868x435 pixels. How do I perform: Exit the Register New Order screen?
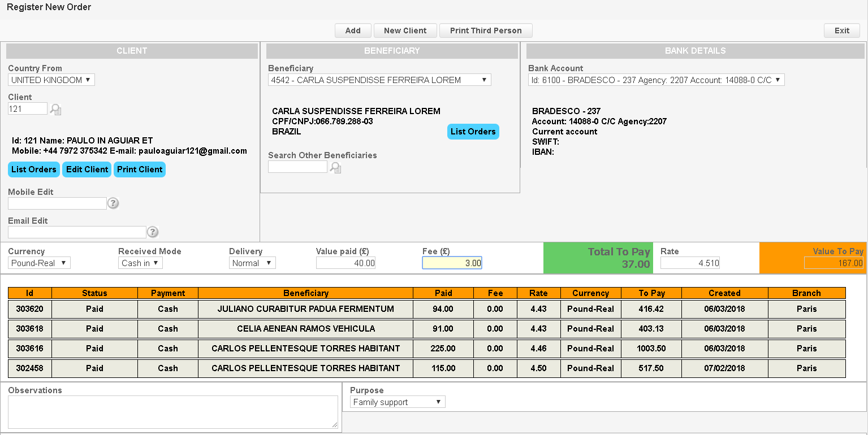pos(841,31)
